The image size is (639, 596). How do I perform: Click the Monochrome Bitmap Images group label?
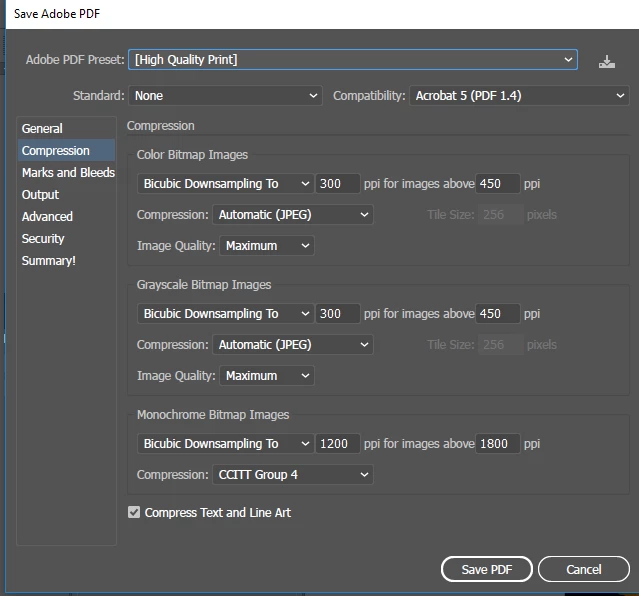tap(213, 415)
